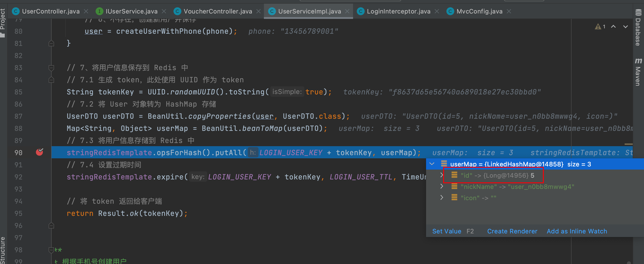
Task: Click Set Value link
Action: point(447,231)
